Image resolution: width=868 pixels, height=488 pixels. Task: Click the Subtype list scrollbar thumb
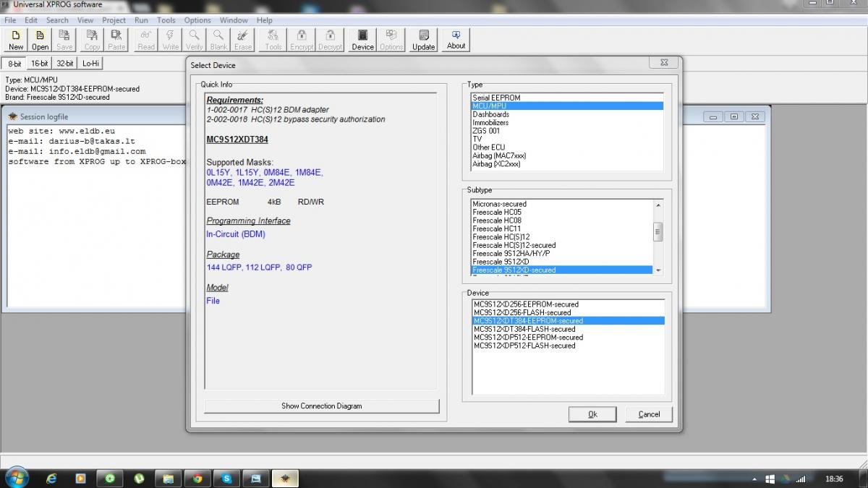(658, 231)
